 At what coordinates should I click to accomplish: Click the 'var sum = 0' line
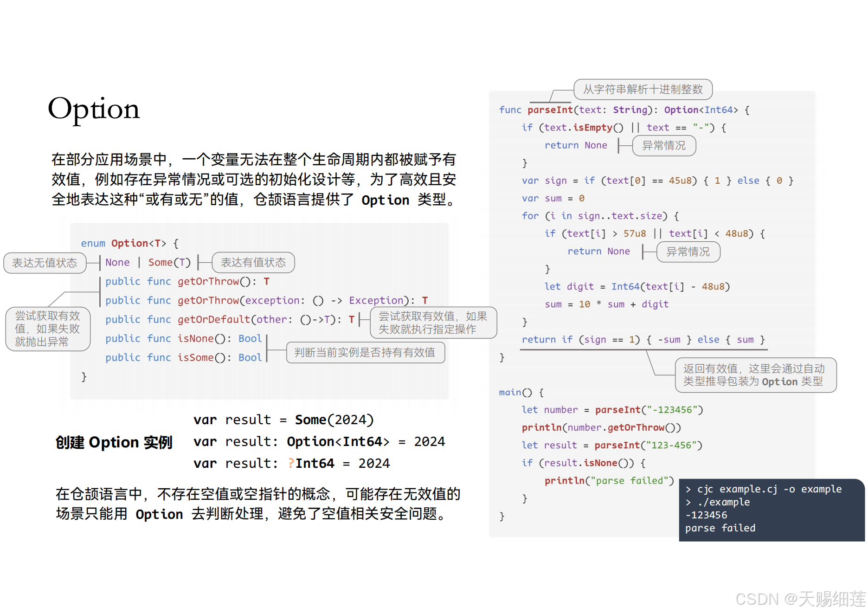pos(553,198)
